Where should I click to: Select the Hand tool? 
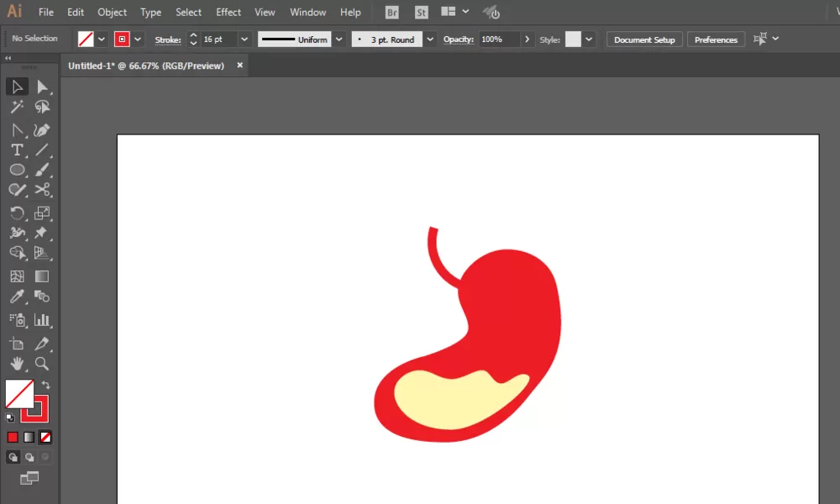(17, 364)
